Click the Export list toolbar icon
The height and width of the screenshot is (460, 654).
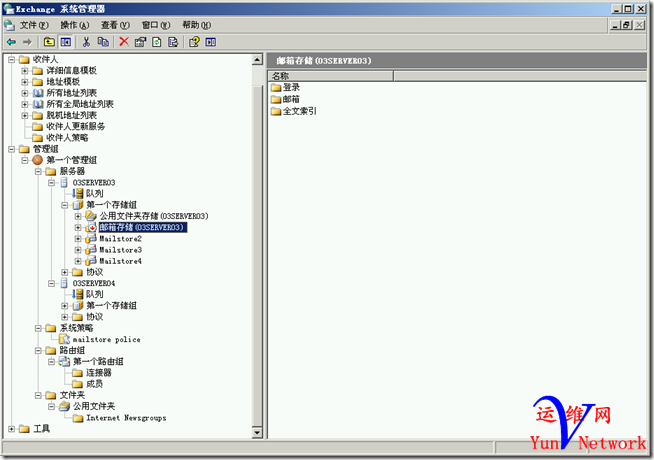(173, 42)
